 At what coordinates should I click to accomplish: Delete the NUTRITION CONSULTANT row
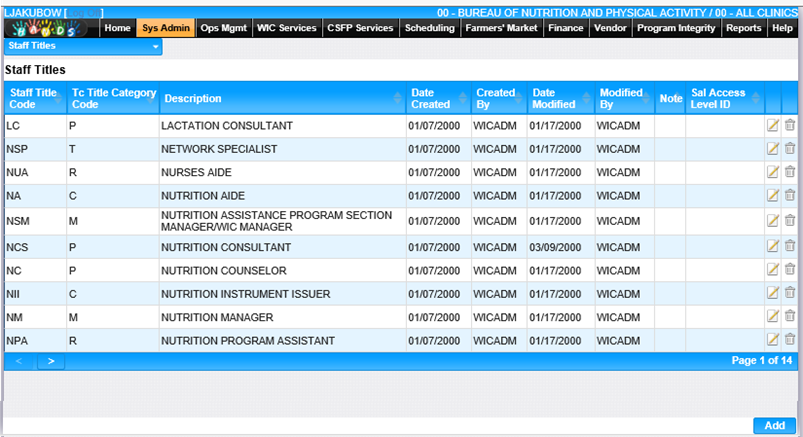(790, 246)
